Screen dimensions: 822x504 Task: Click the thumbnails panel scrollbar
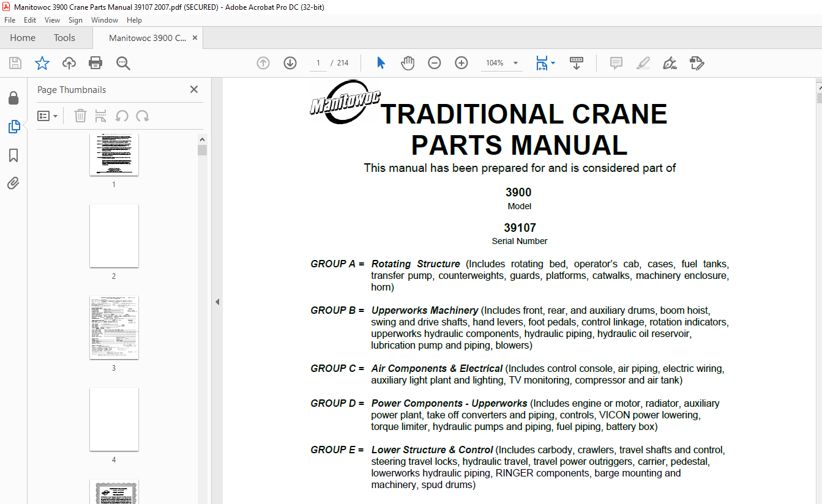pos(203,150)
